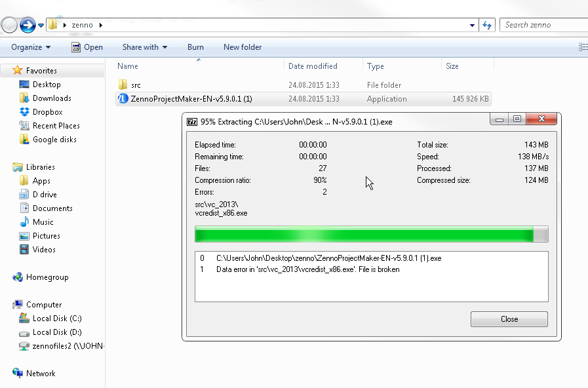
Task: Click the Desktop icon in Favorites
Action: 24,85
